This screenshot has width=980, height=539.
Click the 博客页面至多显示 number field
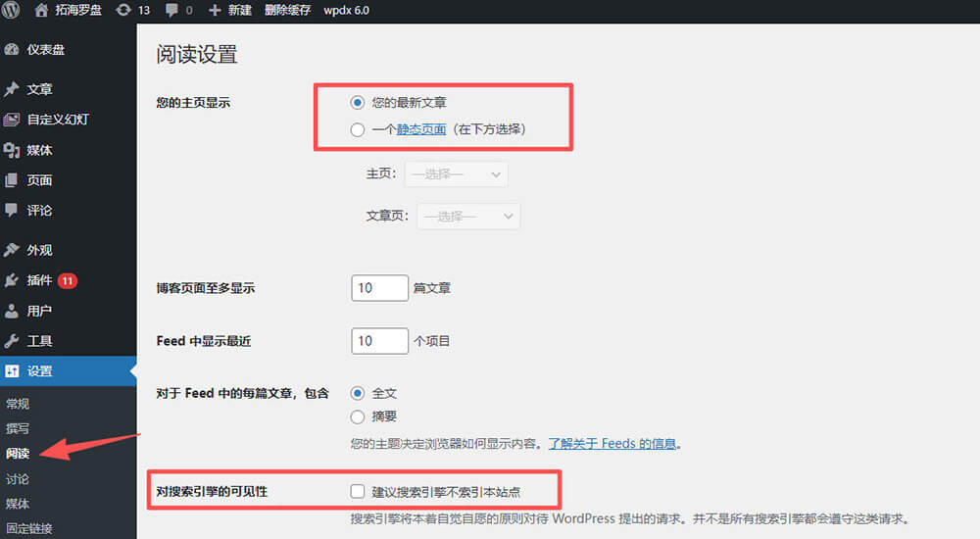coord(379,288)
